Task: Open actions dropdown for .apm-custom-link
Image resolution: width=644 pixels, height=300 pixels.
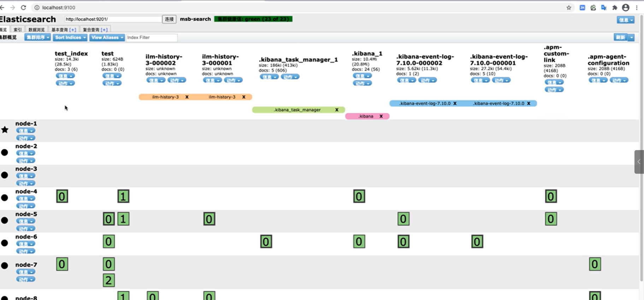Action: [x=554, y=90]
